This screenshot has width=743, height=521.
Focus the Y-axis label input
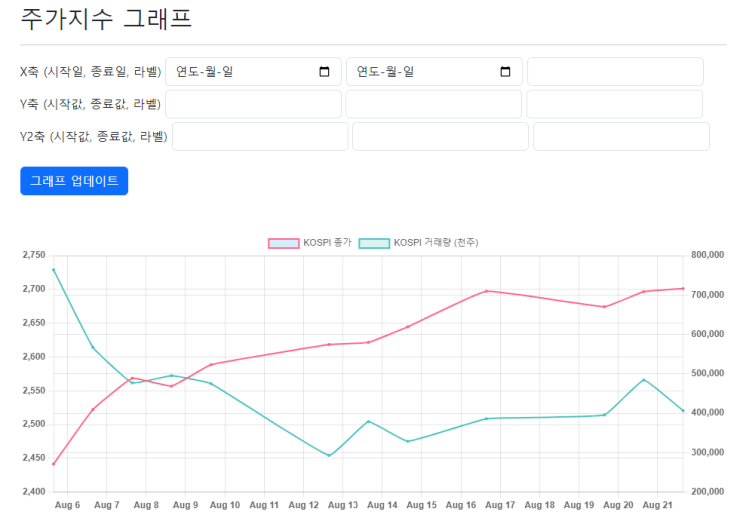[615, 104]
